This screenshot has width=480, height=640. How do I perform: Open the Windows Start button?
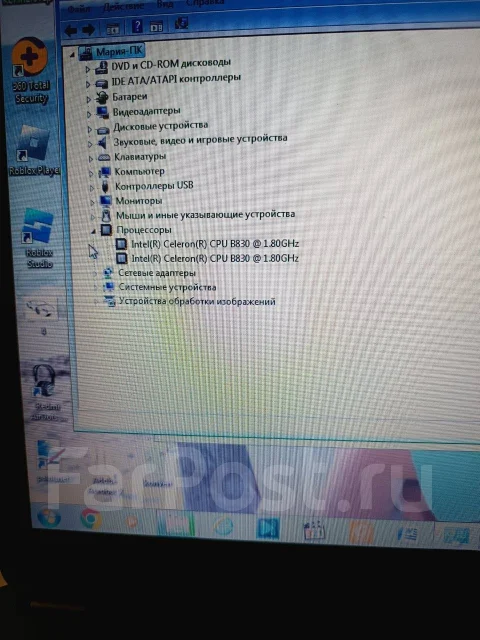(x=49, y=517)
